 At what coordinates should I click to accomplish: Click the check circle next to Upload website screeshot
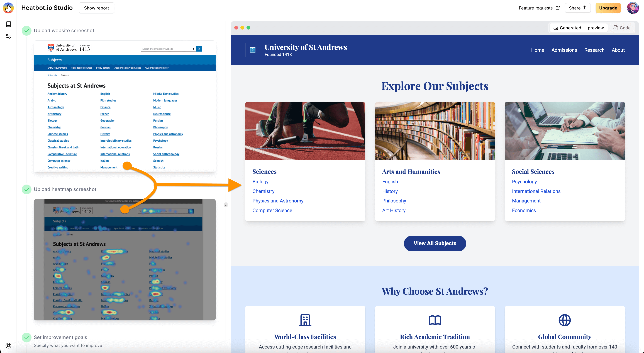point(26,31)
